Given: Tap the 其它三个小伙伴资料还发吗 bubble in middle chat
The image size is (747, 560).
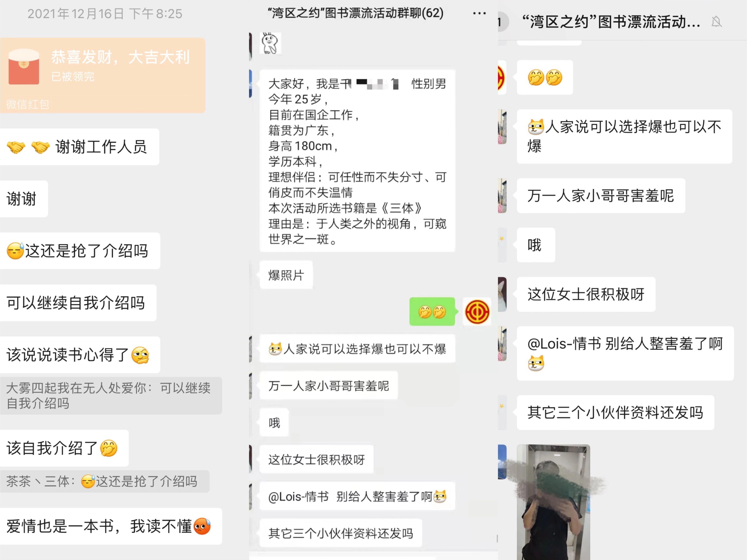Looking at the screenshot, I should pos(341,533).
